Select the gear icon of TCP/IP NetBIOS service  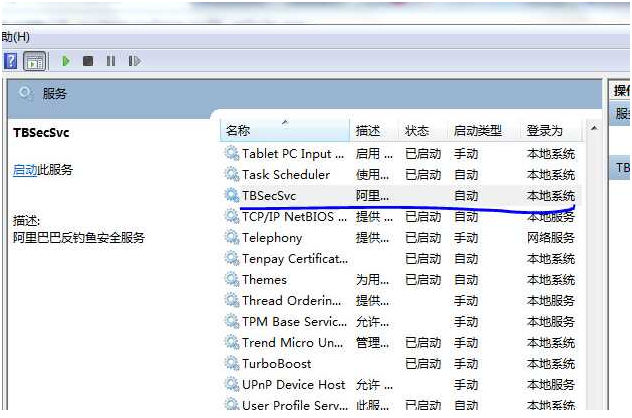click(232, 216)
